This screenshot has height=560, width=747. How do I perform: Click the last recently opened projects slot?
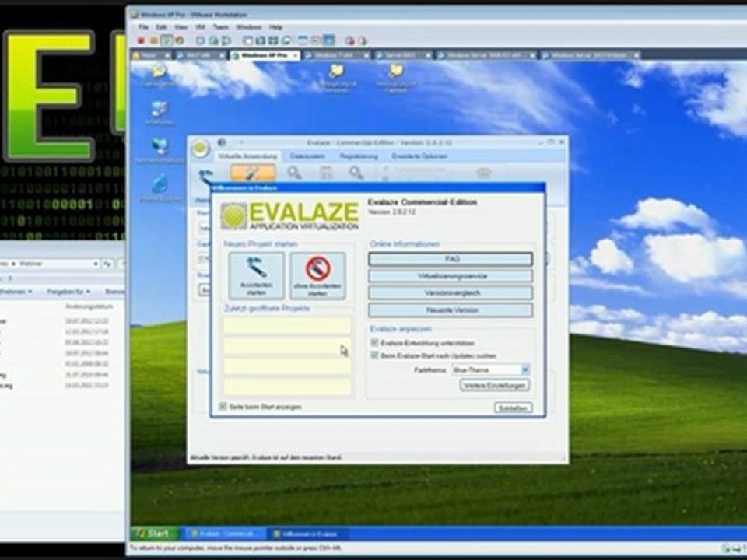(287, 387)
